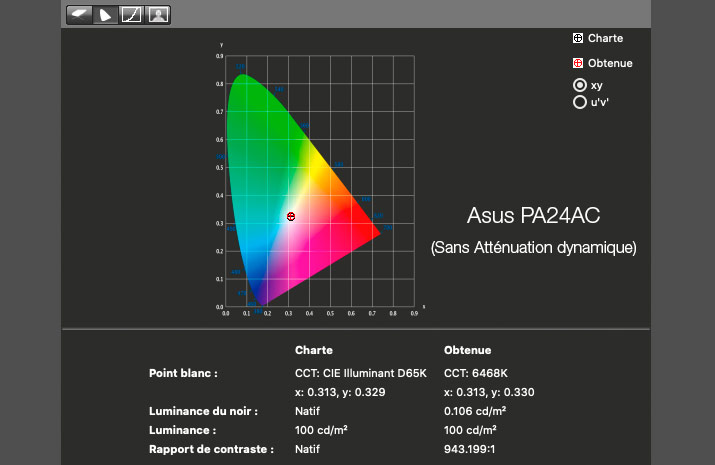This screenshot has width=715, height=465.
Task: Click the 'Obtenue' column header
Action: [x=467, y=350]
